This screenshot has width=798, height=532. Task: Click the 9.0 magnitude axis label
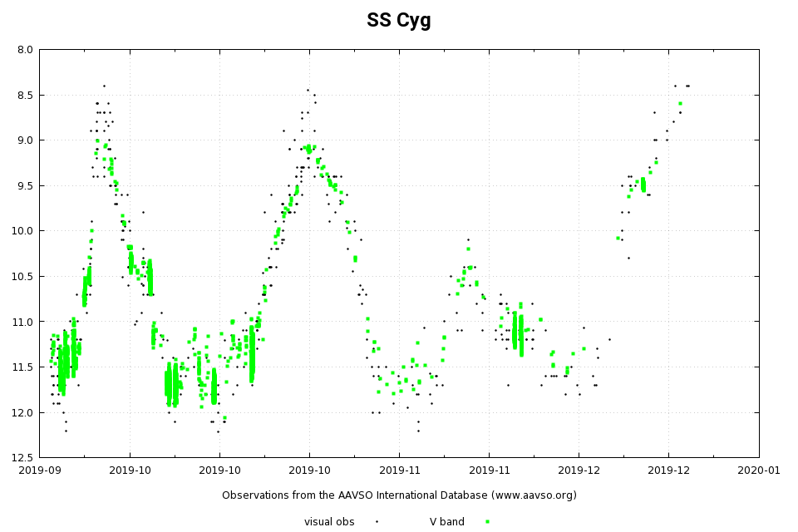click(x=25, y=140)
